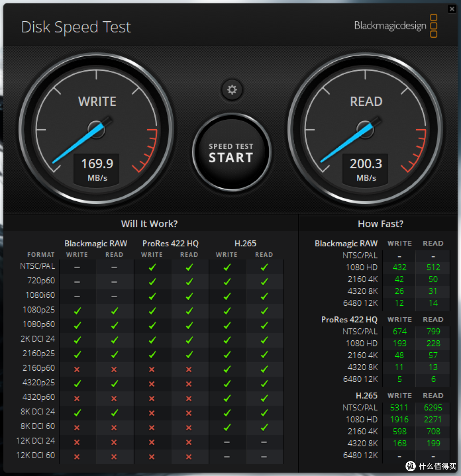Click Blackmagic RAW WRITE checkmark for 8K DCI 24
The width and height of the screenshot is (461, 476).
78,412
